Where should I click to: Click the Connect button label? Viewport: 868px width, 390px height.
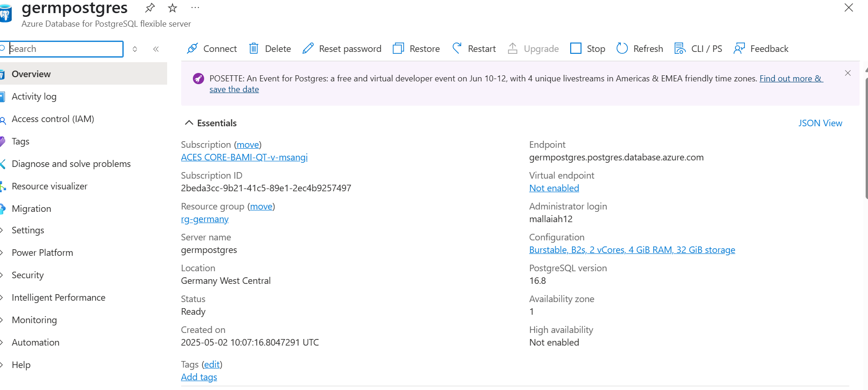click(x=220, y=49)
